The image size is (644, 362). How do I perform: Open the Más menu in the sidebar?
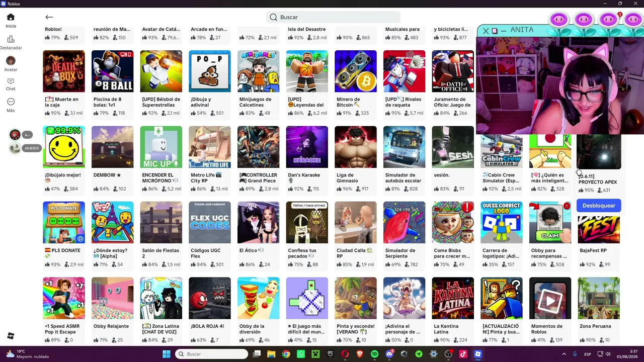tap(11, 105)
